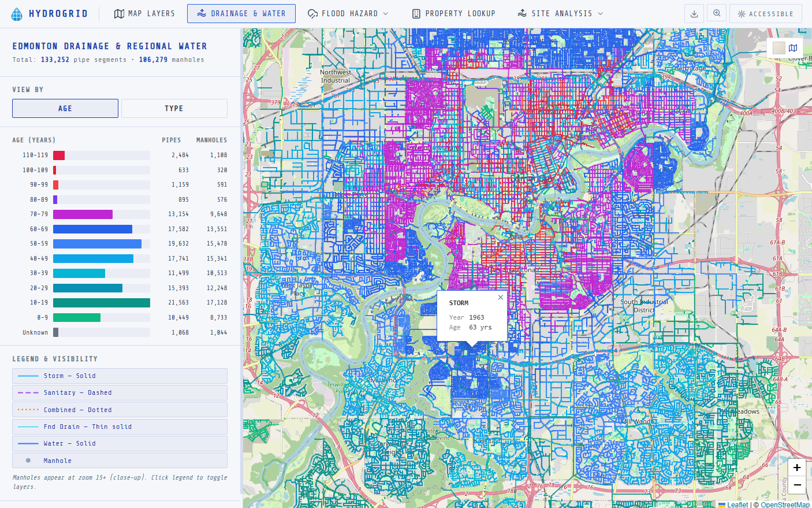The width and height of the screenshot is (812, 508).
Task: Open the Property Lookup menu
Action: coord(453,13)
